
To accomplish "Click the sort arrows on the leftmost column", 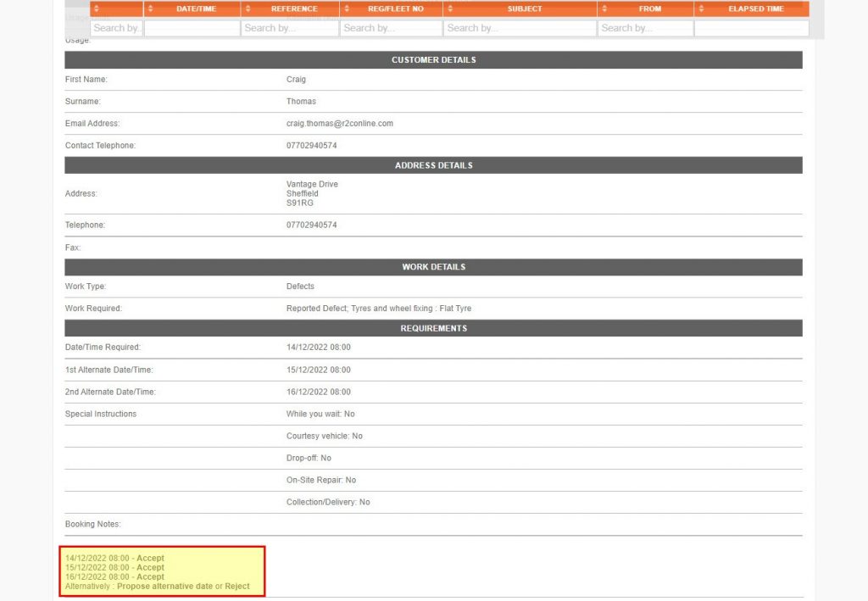I will 97,8.
